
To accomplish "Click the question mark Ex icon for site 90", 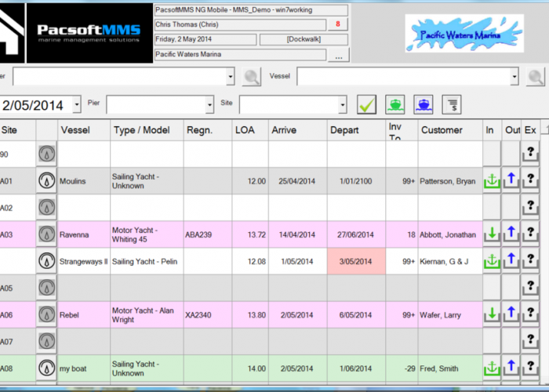I will 530,154.
